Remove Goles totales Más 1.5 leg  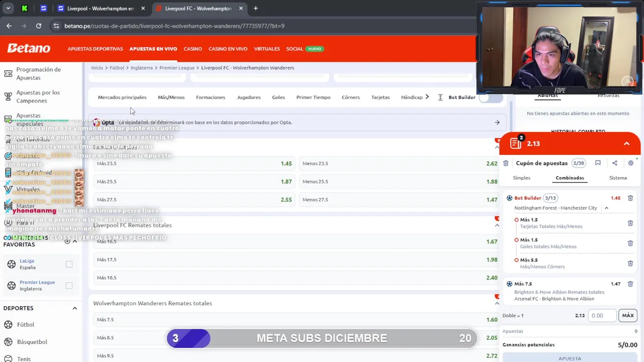point(630,243)
